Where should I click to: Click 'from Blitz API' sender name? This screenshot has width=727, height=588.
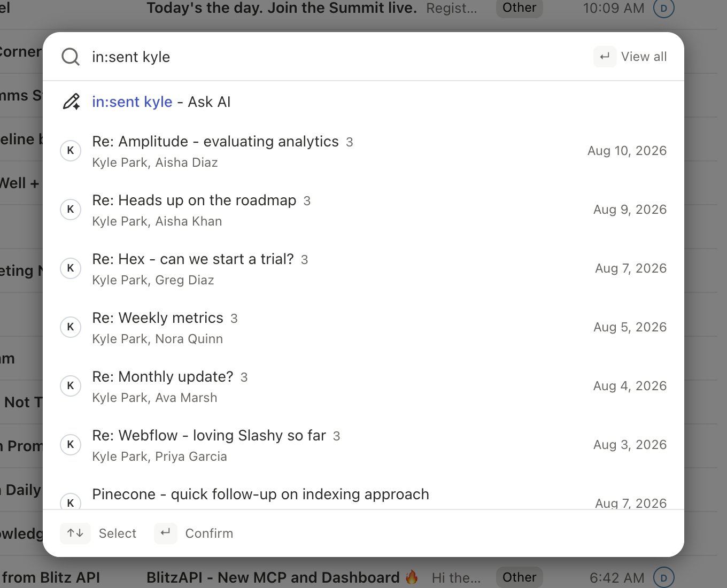(x=51, y=577)
